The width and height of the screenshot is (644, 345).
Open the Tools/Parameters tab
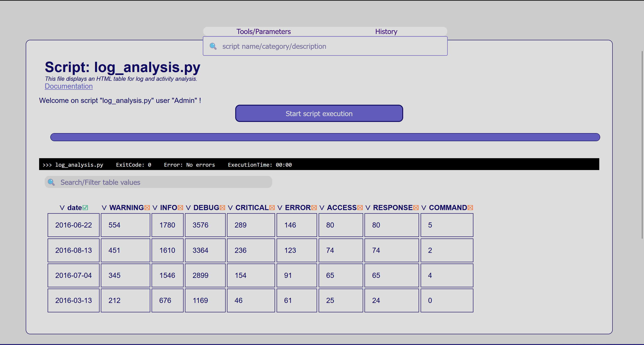[x=263, y=32]
